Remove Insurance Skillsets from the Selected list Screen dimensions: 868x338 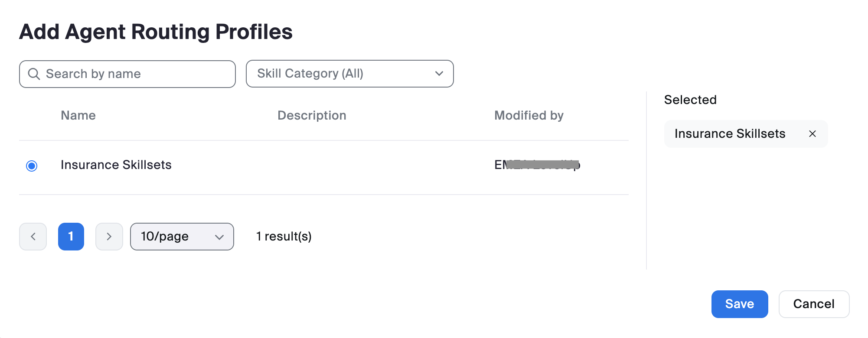pyautogui.click(x=812, y=134)
